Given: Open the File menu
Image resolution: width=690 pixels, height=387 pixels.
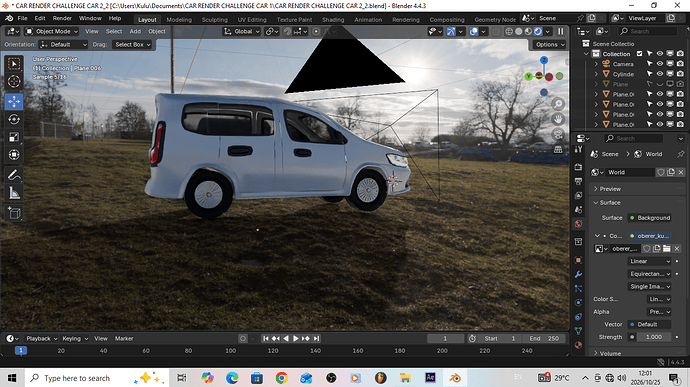Looking at the screenshot, I should tap(22, 18).
